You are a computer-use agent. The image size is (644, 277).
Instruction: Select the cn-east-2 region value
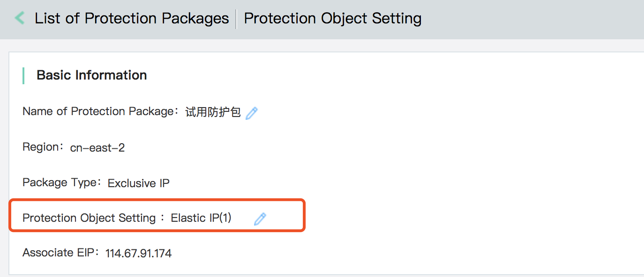tap(97, 148)
